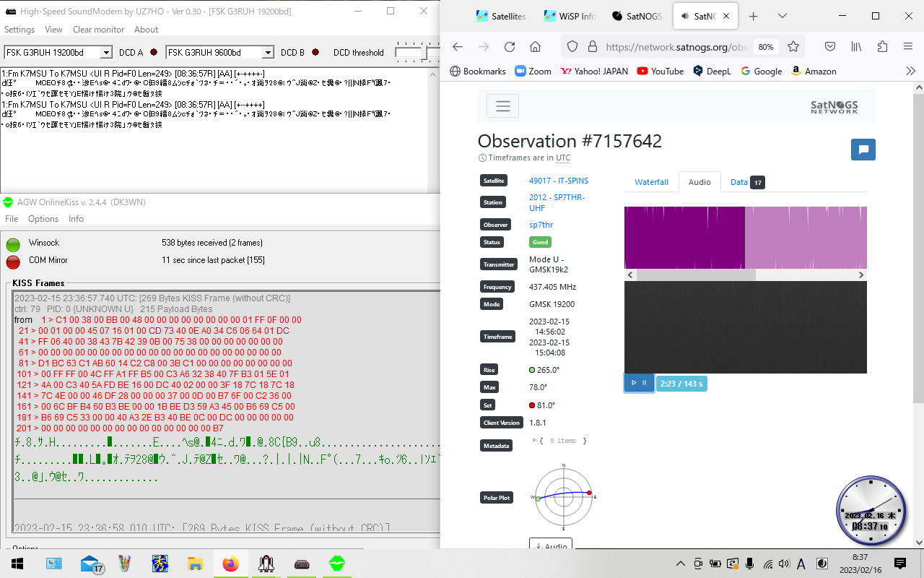Image resolution: width=924 pixels, height=578 pixels.
Task: Open the sp7thr observer link
Action: pos(541,225)
